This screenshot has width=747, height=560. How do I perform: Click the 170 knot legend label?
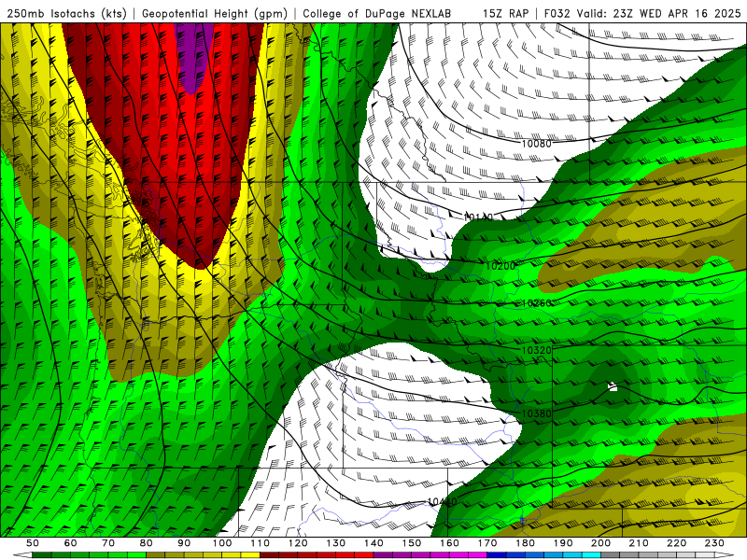[487, 543]
